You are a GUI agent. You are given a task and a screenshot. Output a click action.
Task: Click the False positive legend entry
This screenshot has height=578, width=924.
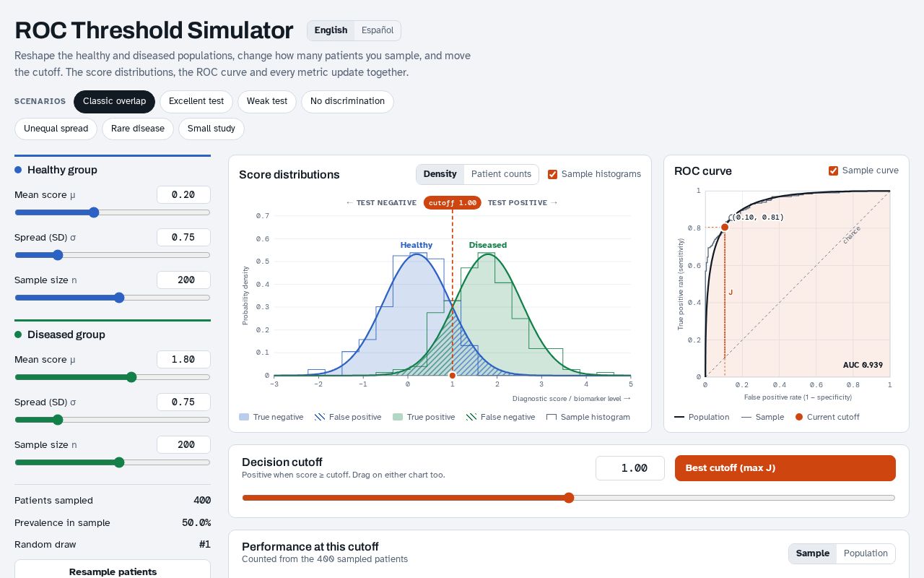tap(348, 417)
